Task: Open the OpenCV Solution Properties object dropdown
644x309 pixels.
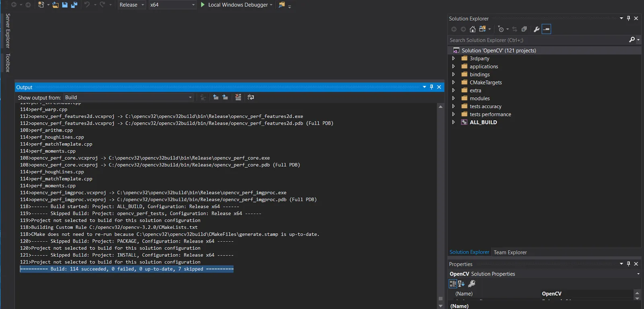Action: tap(638, 274)
